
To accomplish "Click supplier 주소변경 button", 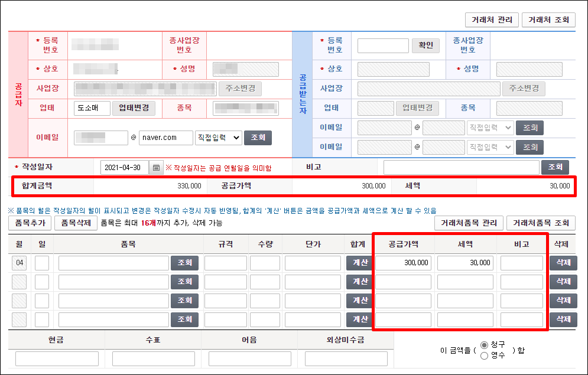I will point(240,89).
